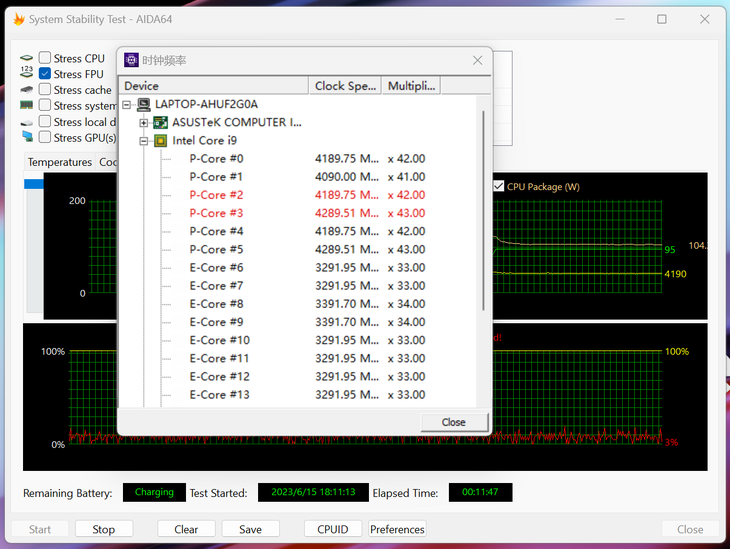Click the Device column header
The height and width of the screenshot is (549, 730).
214,86
